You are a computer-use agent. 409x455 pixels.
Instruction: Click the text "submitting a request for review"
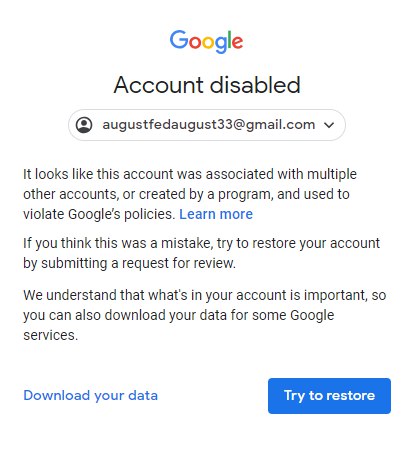pyautogui.click(x=138, y=263)
